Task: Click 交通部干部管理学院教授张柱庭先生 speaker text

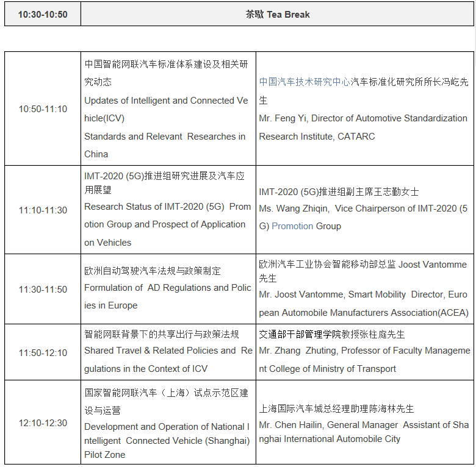Action: tap(332, 334)
